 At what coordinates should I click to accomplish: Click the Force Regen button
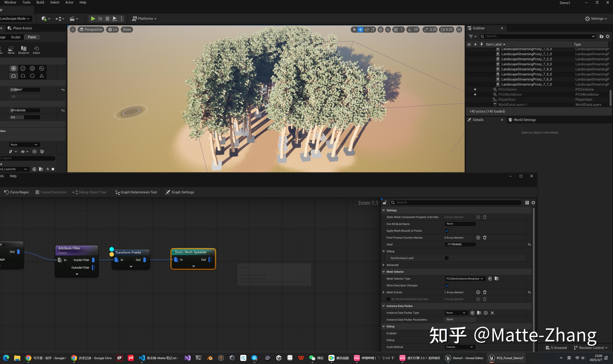(x=16, y=192)
